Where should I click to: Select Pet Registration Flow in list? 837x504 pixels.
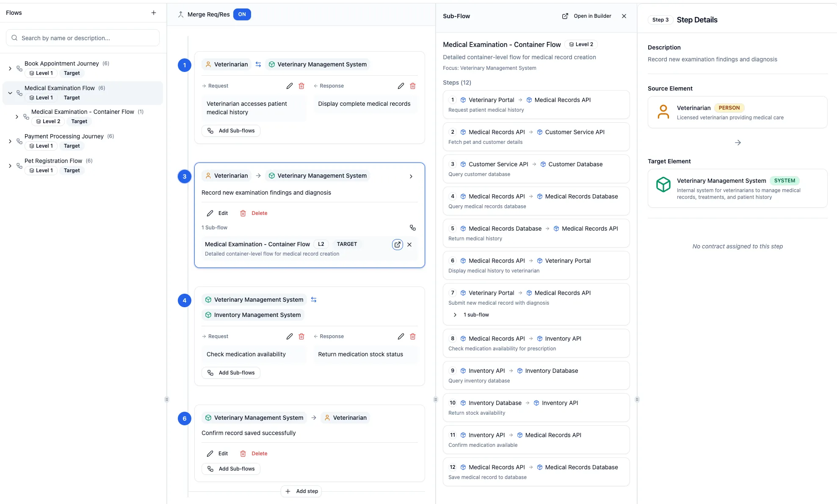coord(53,161)
